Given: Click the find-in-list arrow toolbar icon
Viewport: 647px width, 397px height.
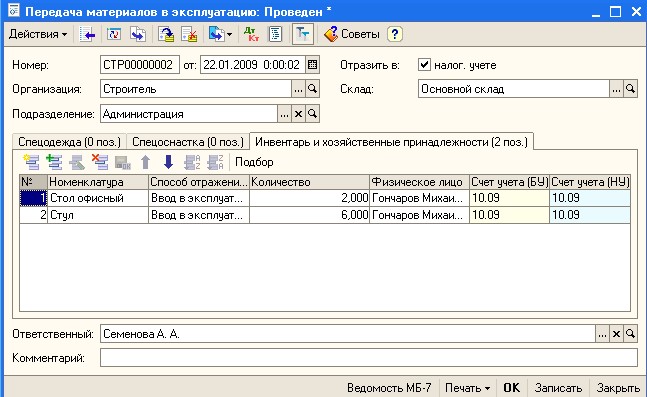Looking at the screenshot, I should coord(87,34).
